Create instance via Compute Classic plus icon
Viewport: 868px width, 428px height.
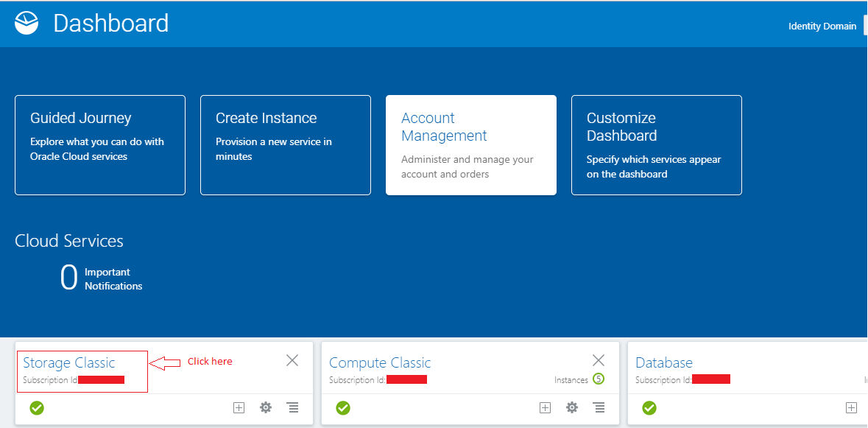coord(545,408)
